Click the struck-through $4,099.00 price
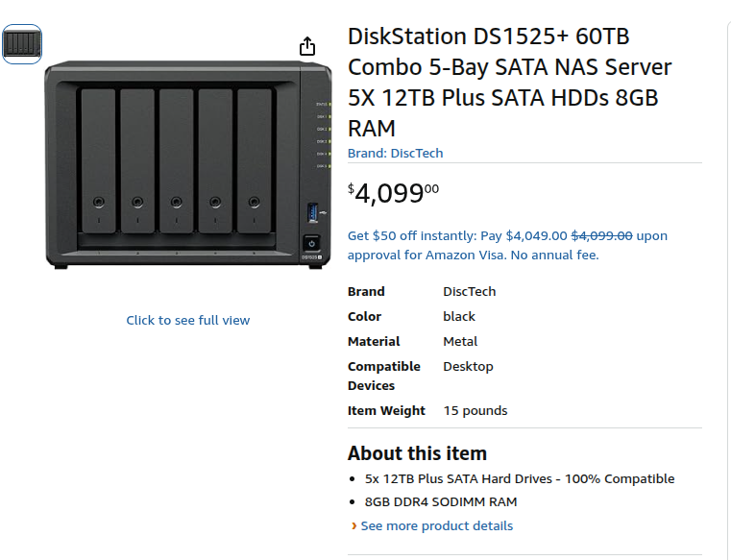This screenshot has height=560, width=731. click(602, 235)
